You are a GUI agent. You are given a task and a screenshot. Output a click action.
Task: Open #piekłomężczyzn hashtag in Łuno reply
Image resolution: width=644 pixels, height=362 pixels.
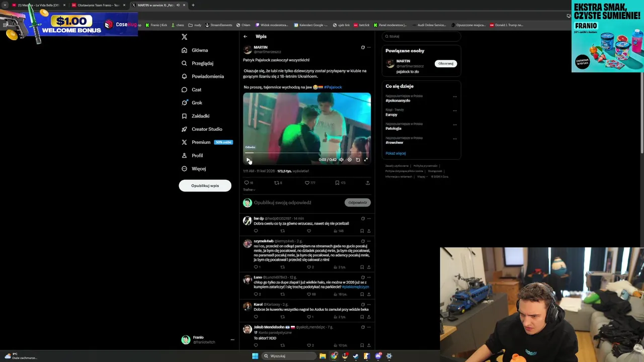click(355, 287)
